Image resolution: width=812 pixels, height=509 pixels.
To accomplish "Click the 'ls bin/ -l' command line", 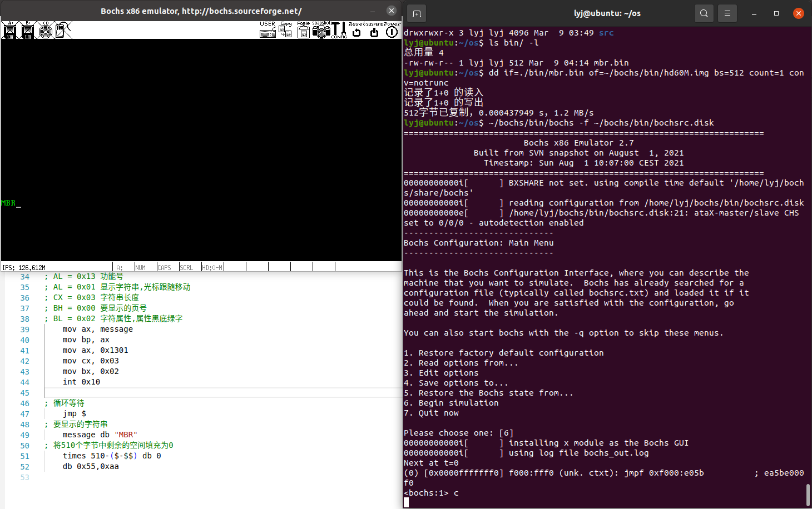I will 513,43.
